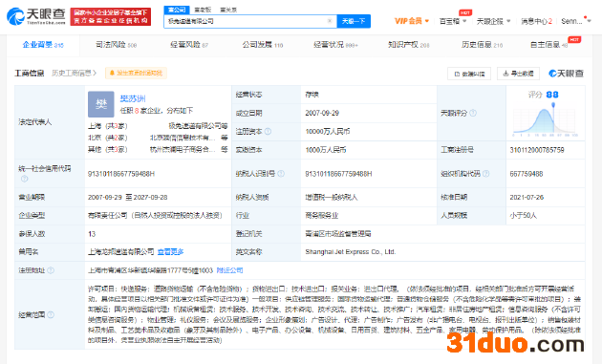
Task: Open 消息中心 message center
Action: 536,21
